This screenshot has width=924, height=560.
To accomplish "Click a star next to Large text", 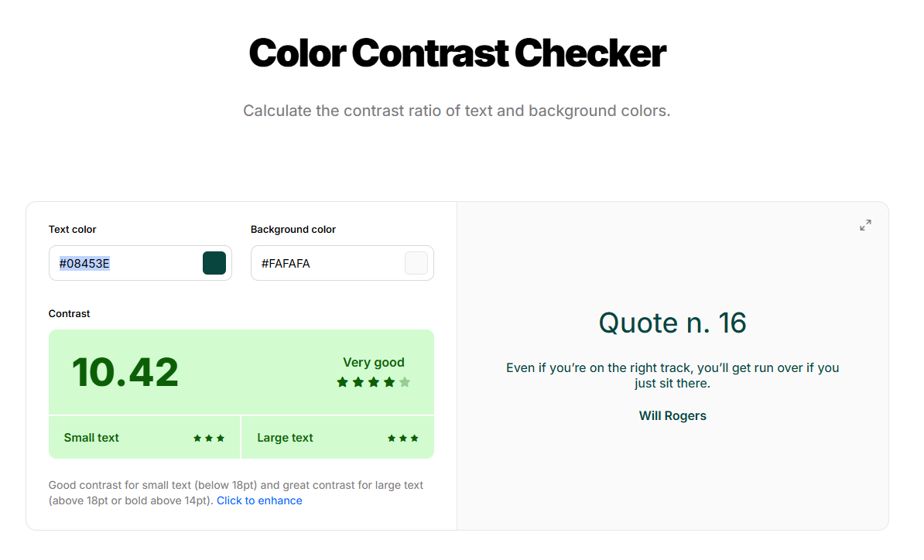I will point(402,437).
